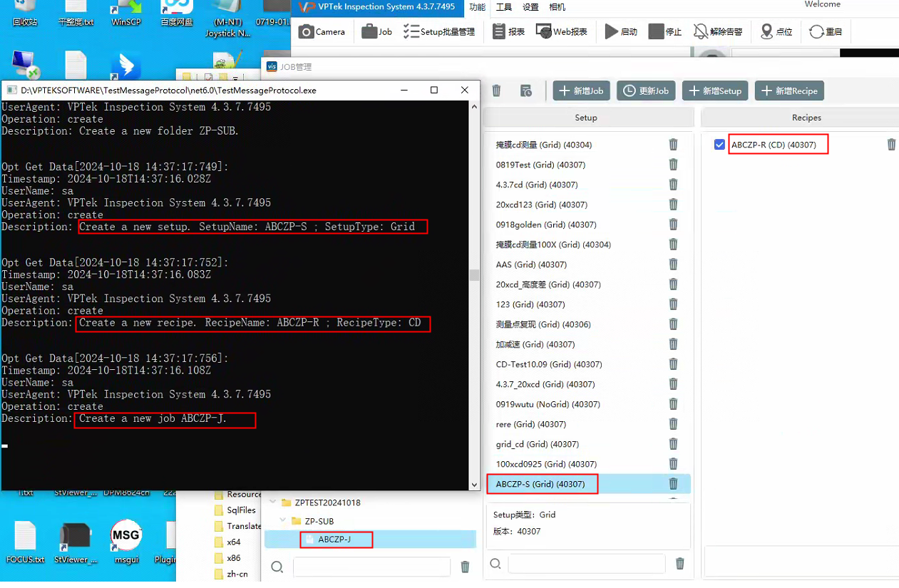Click console scrollbar down arrow
The width and height of the screenshot is (899, 588).
tap(473, 485)
